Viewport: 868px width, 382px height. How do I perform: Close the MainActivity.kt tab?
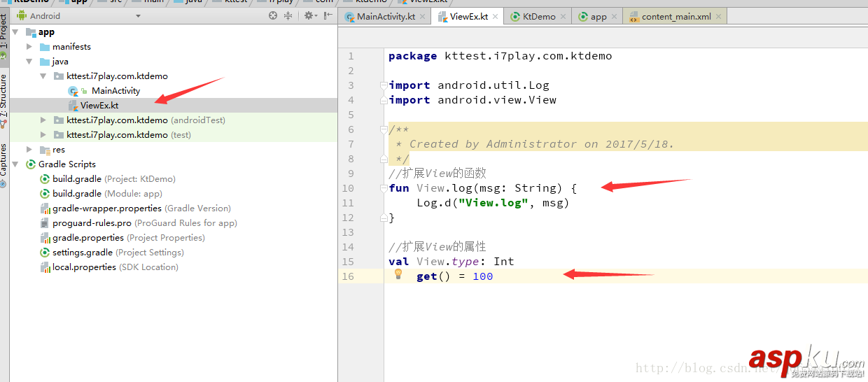point(423,17)
